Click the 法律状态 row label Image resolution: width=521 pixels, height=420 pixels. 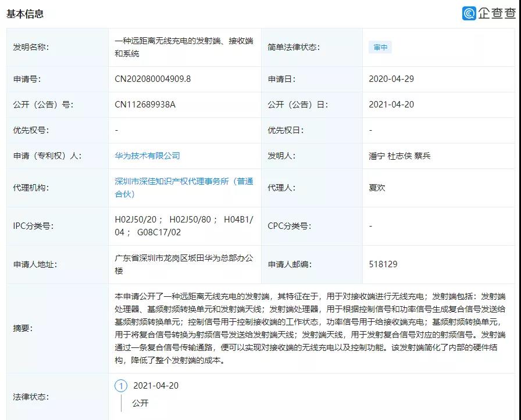click(x=31, y=397)
